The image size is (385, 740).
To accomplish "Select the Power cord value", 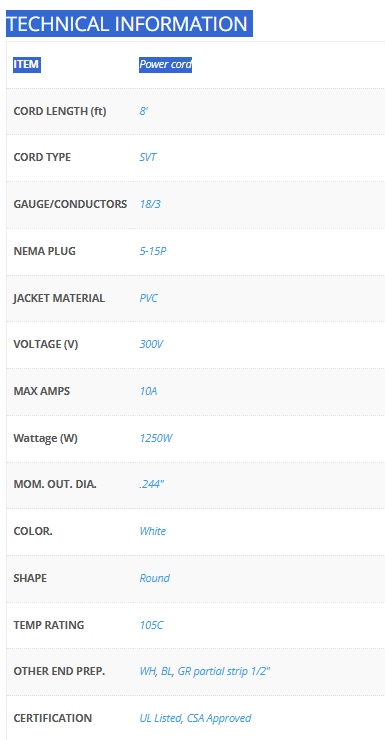I will click(x=166, y=64).
